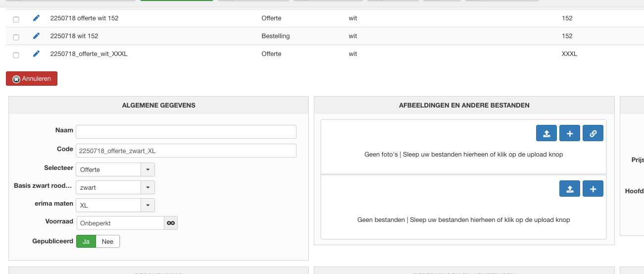Click edit pencil for 2250718 offerte wit 152

(x=36, y=18)
